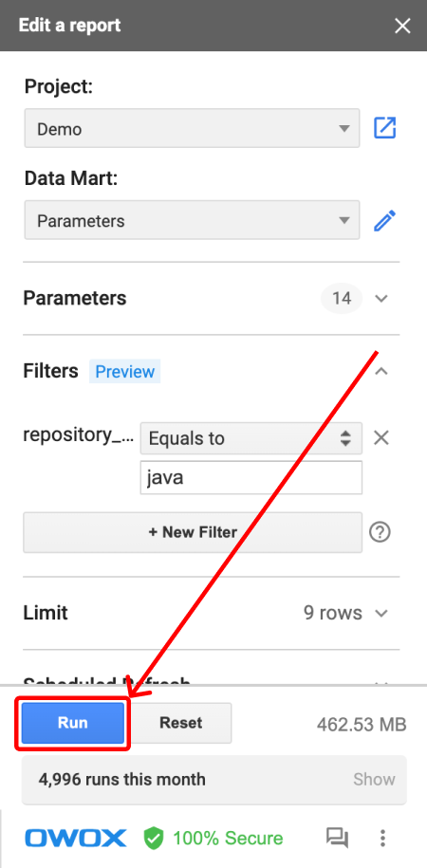
Task: Add a filter with + New Filter
Action: coord(193,532)
